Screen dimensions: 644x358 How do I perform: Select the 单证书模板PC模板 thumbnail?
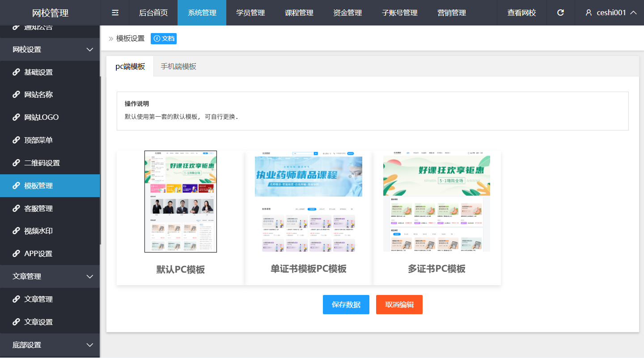pyautogui.click(x=309, y=202)
